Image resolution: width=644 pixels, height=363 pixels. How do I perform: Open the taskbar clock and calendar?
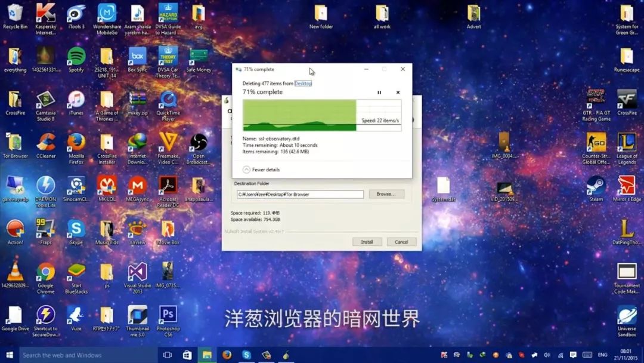pyautogui.click(x=626, y=355)
